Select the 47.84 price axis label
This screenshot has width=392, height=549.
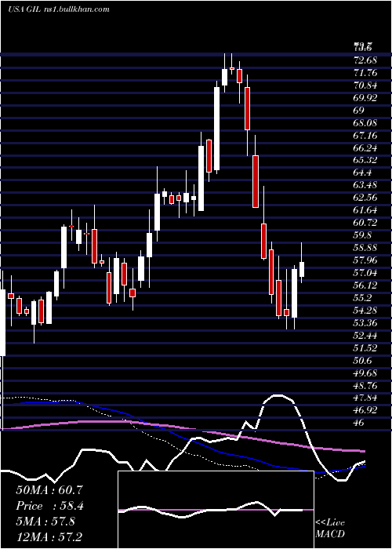click(365, 398)
